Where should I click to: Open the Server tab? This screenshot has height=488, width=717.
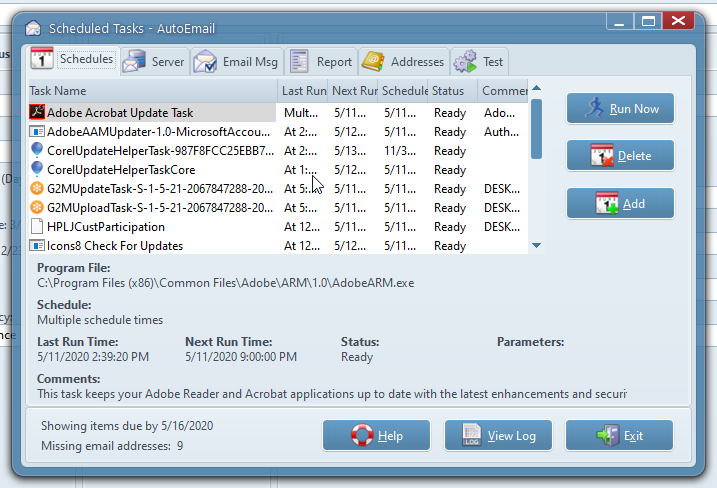point(154,62)
